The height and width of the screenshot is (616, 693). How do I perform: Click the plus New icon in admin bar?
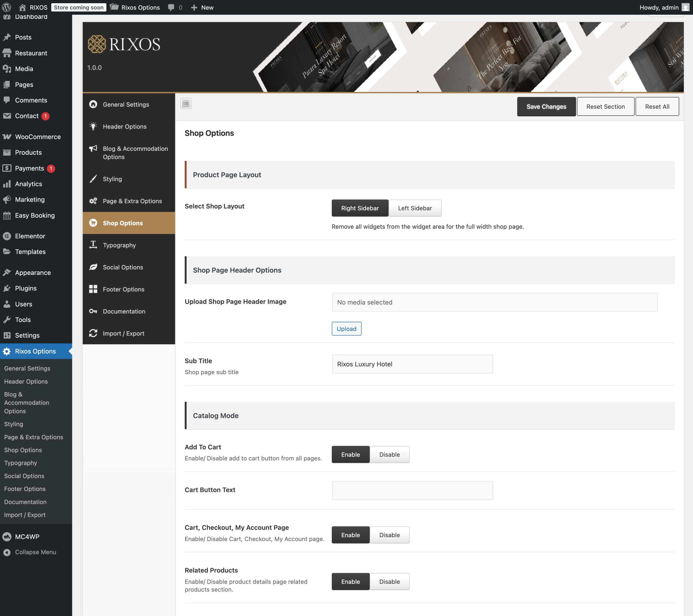[x=194, y=8]
